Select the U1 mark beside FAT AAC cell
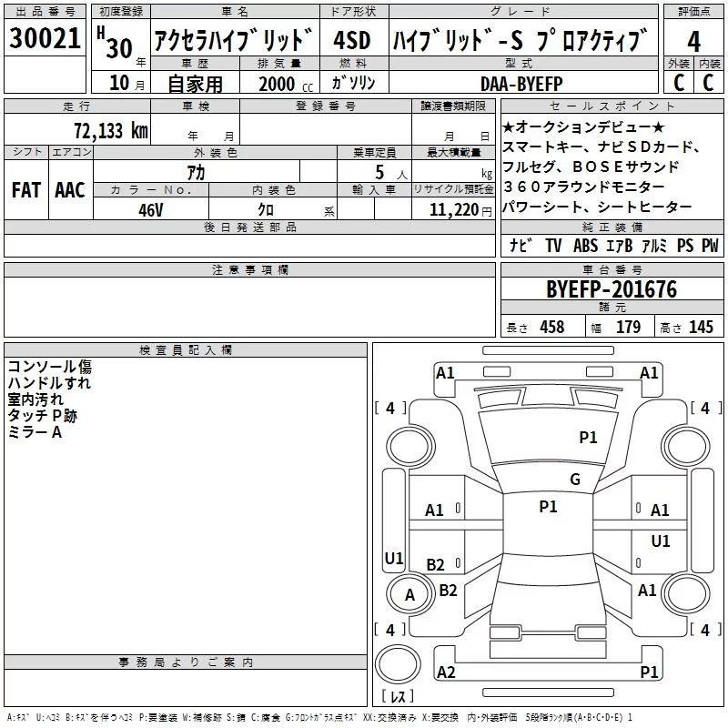 point(394,558)
